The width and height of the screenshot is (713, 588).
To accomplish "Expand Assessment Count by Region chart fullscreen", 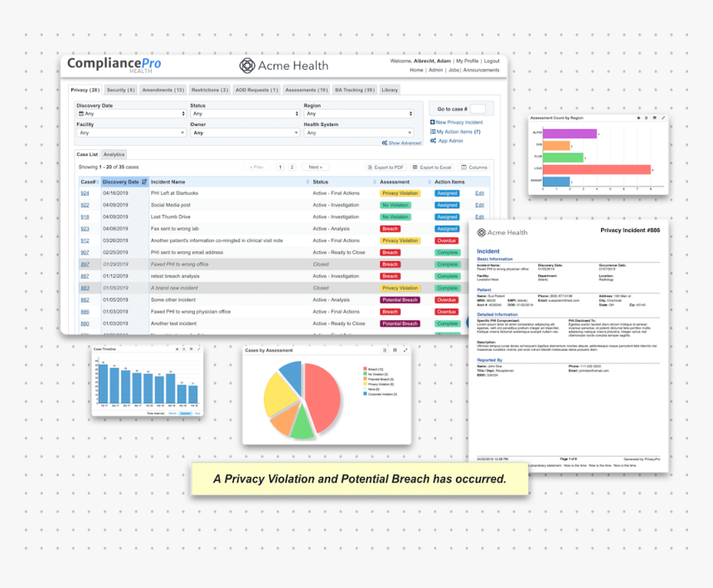I will point(663,118).
